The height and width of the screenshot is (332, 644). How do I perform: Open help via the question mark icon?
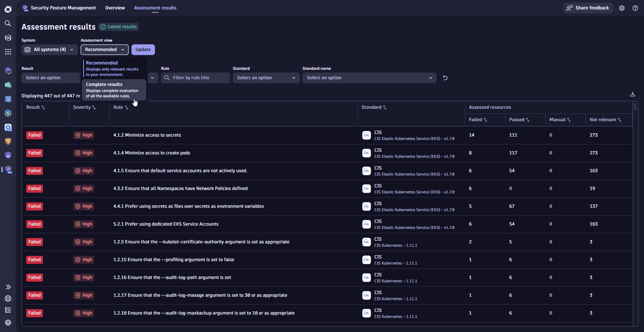point(635,8)
